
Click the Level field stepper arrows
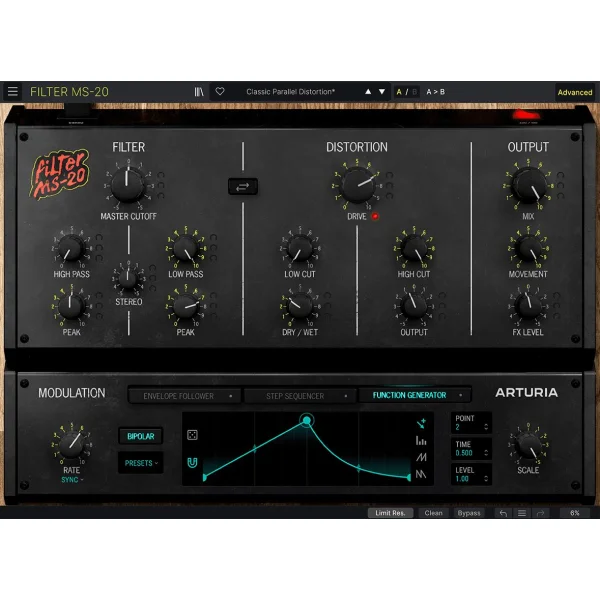point(486,479)
